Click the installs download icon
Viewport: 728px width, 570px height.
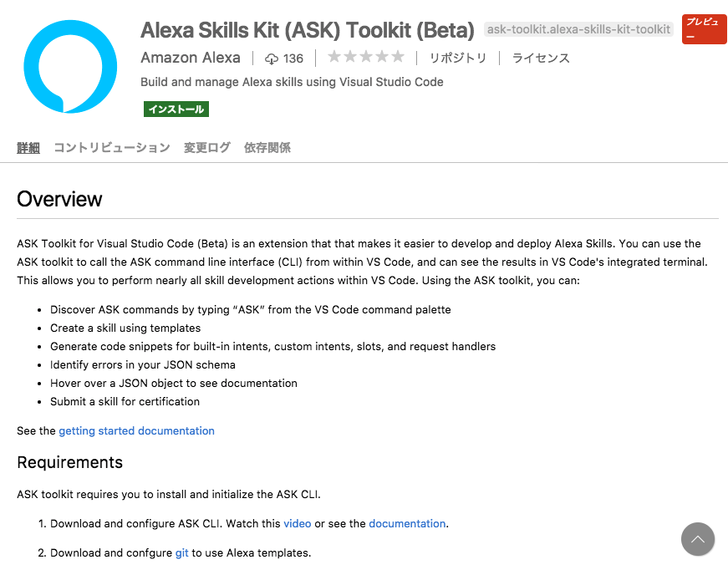point(270,58)
